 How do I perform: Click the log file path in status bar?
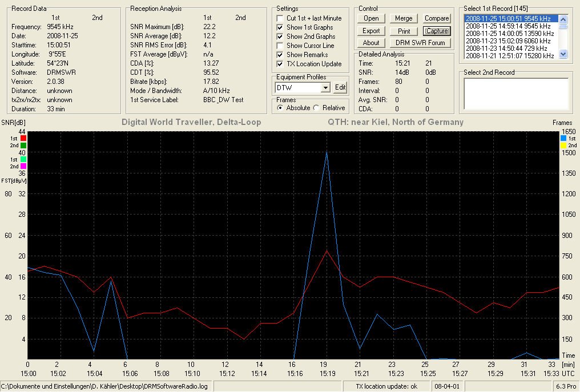pos(104,386)
